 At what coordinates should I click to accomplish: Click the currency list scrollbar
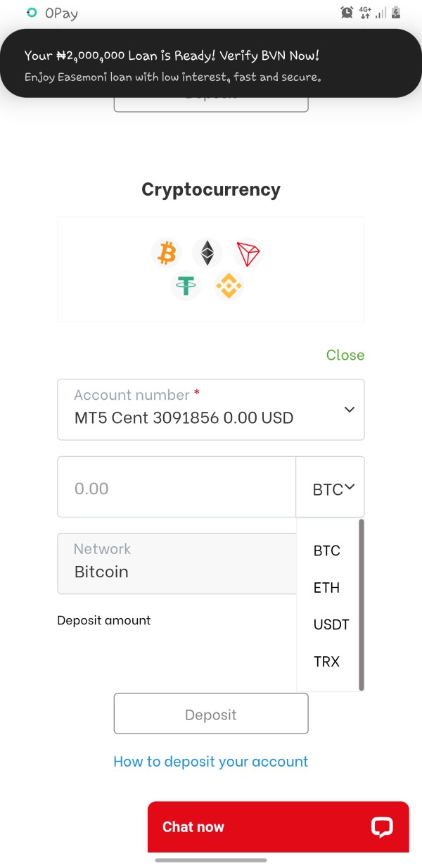(x=362, y=605)
